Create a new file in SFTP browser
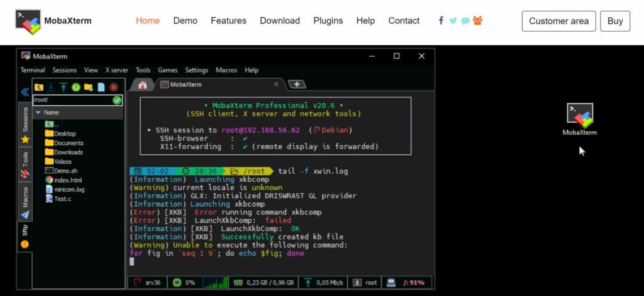This screenshot has height=296, width=644. 101,87
